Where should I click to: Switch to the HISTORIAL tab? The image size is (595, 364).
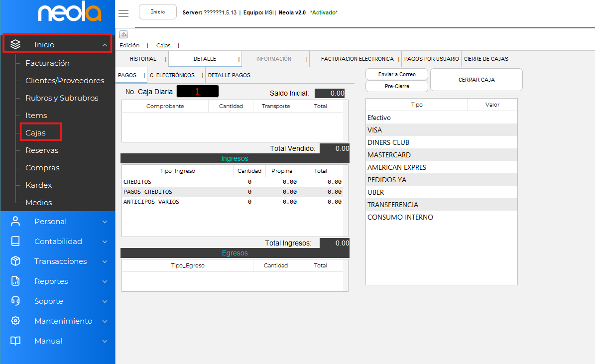143,59
